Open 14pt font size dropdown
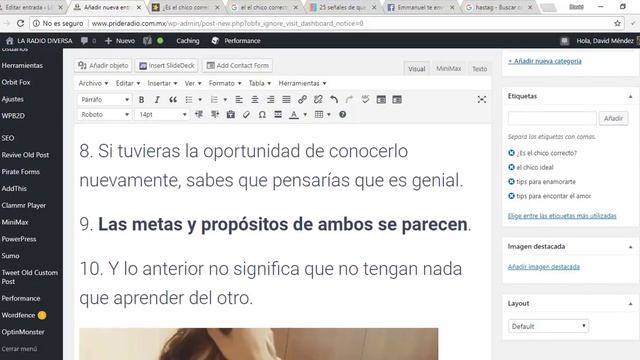Image resolution: width=640 pixels, height=360 pixels. [x=162, y=115]
